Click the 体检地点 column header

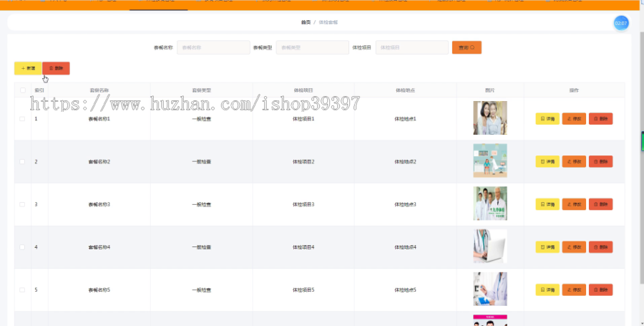point(406,90)
